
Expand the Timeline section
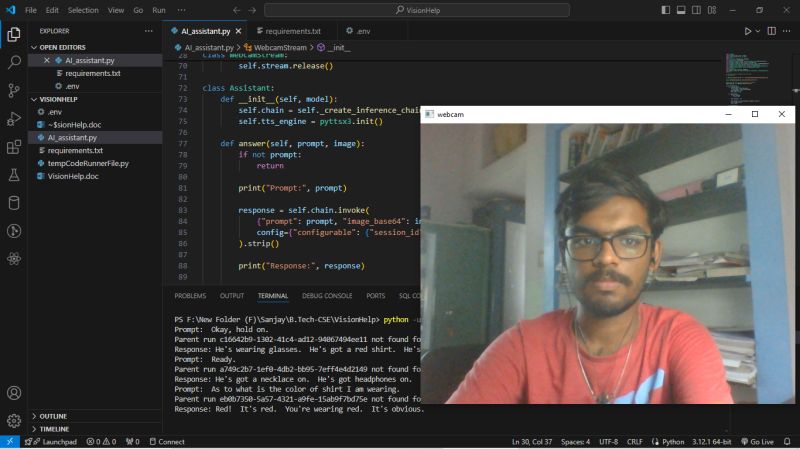[x=95, y=429]
